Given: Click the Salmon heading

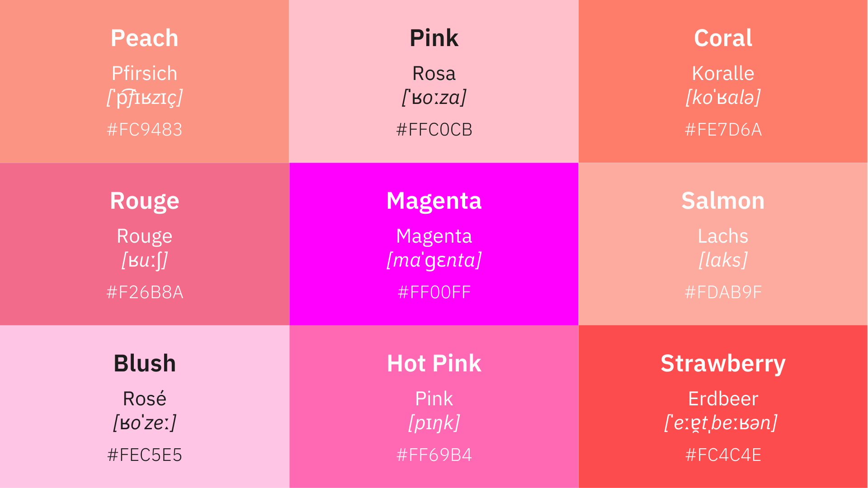Looking at the screenshot, I should coord(723,201).
